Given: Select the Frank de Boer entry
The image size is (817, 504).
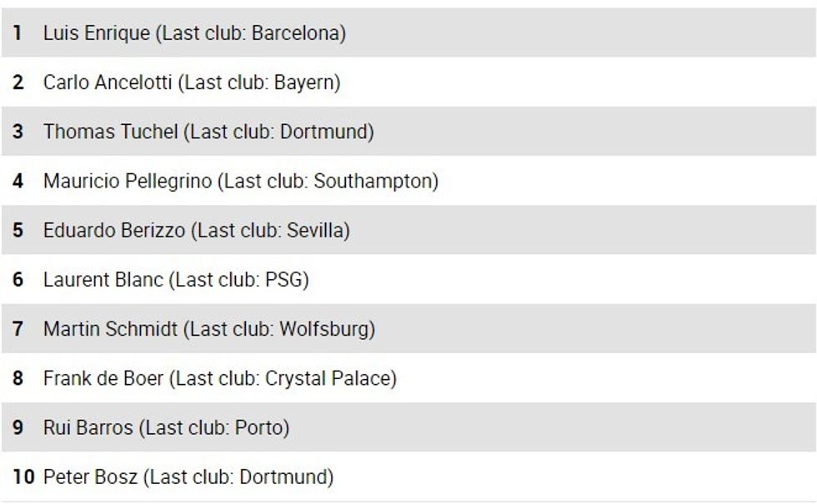Looking at the screenshot, I should pos(220,378).
